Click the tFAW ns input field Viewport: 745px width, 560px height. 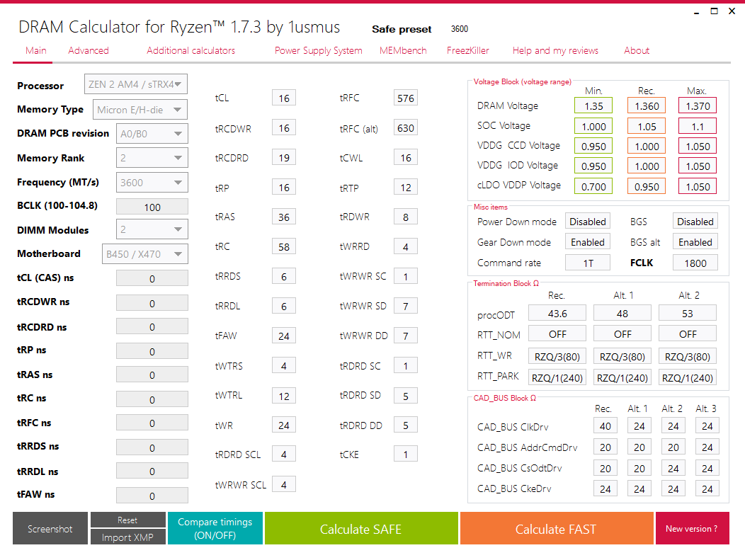point(152,496)
